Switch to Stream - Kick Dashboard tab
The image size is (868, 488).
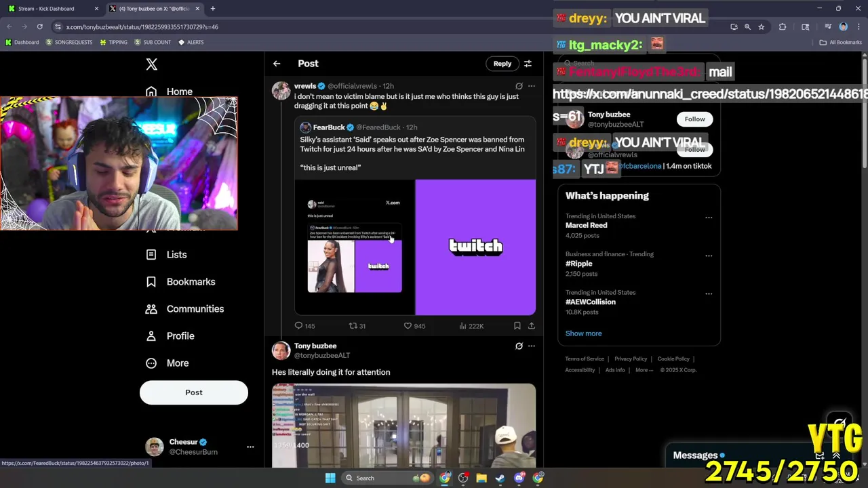point(53,9)
